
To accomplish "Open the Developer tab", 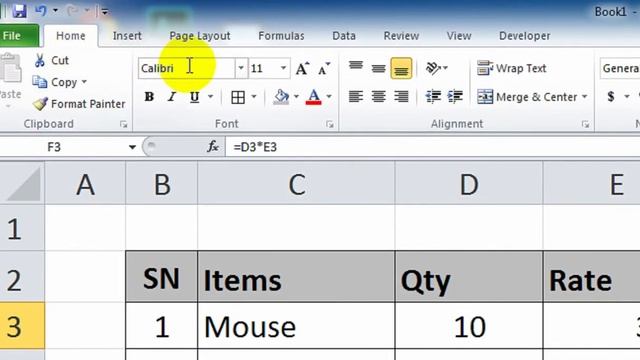I will (524, 36).
